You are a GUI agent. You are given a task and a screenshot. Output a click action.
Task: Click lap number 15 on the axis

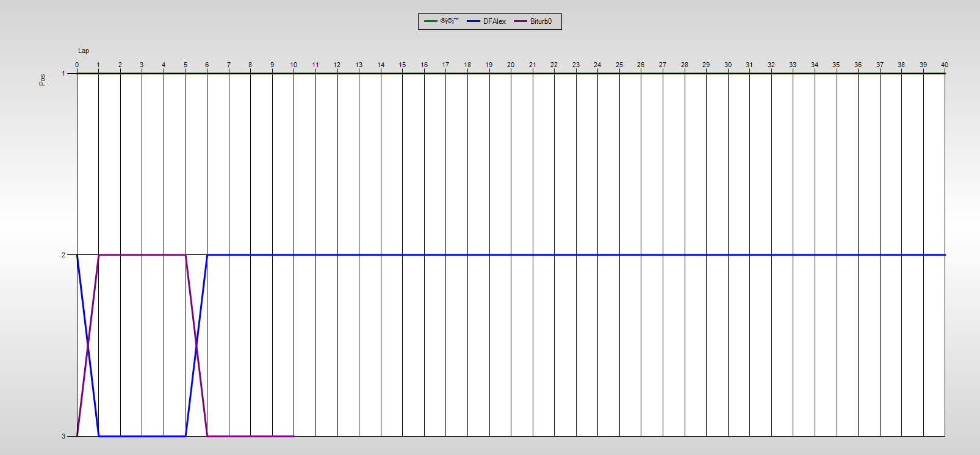402,65
